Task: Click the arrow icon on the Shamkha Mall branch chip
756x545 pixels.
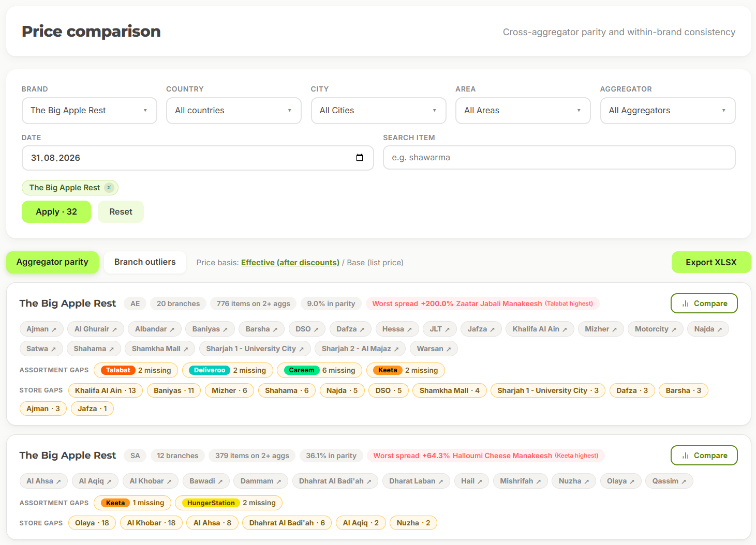Action: click(186, 349)
